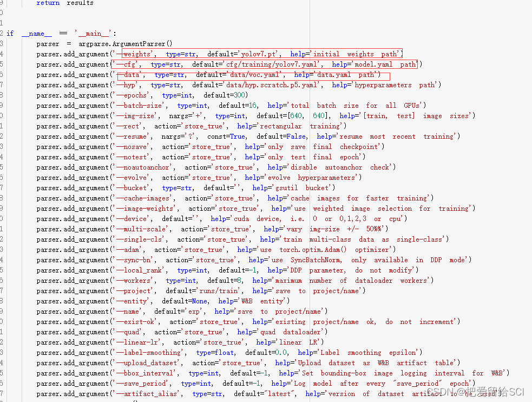Viewport: 532px width, 402px height.
Task: Click the default=300 epochs value
Action: pos(226,95)
